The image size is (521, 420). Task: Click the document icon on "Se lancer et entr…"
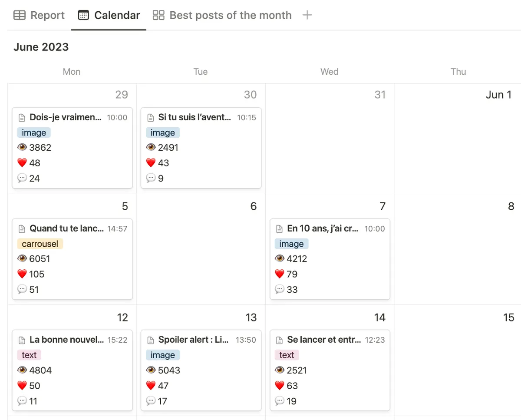click(279, 339)
